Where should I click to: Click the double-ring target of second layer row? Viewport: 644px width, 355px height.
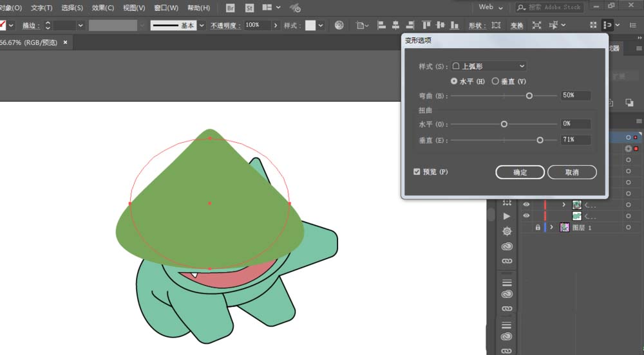click(629, 149)
